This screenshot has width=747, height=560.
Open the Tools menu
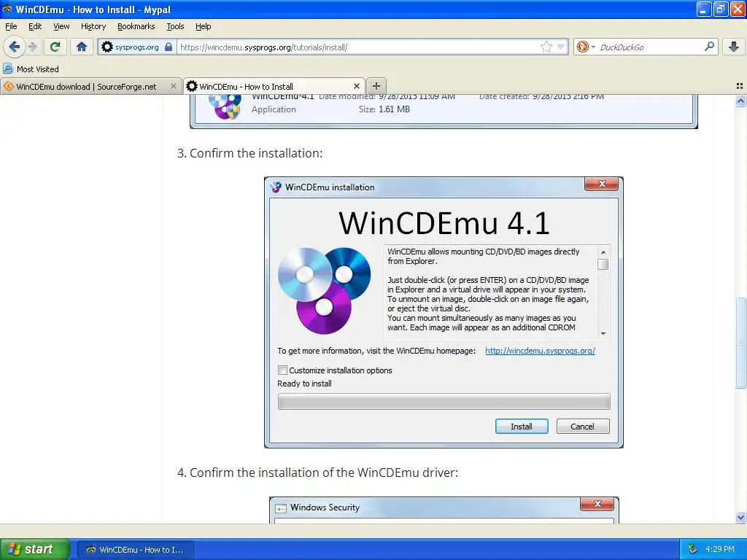click(175, 27)
